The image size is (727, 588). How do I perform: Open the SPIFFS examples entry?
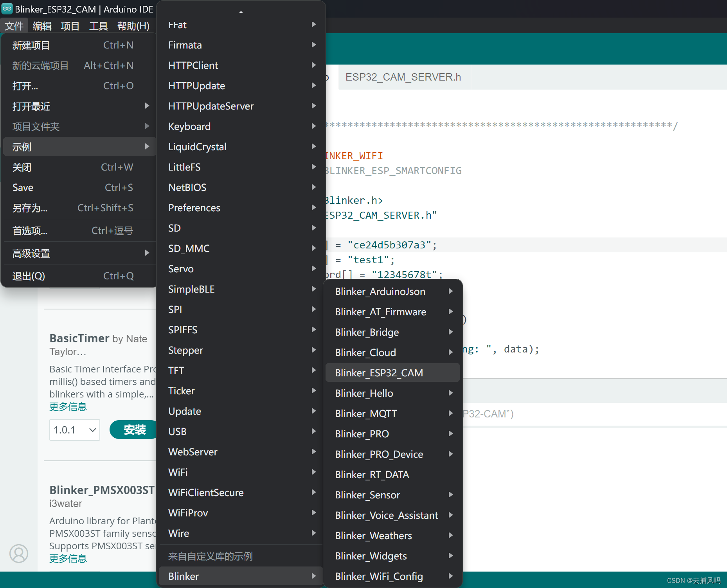[x=241, y=330]
